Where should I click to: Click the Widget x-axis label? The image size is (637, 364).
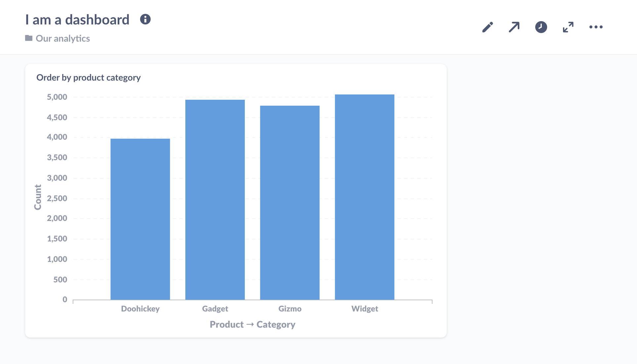tap(364, 309)
